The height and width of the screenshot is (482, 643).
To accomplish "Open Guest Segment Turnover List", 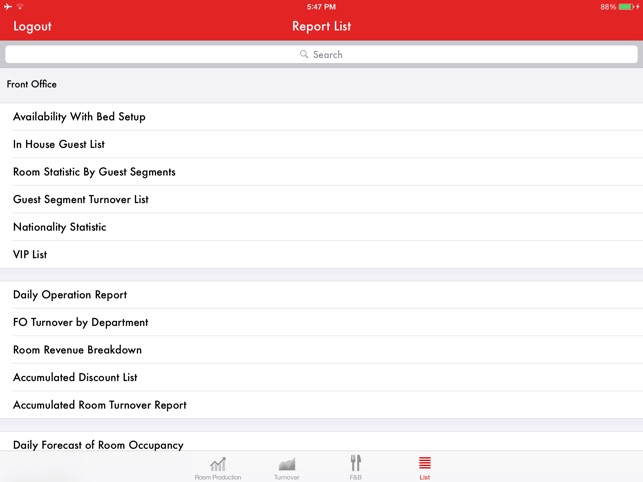I will 322,199.
